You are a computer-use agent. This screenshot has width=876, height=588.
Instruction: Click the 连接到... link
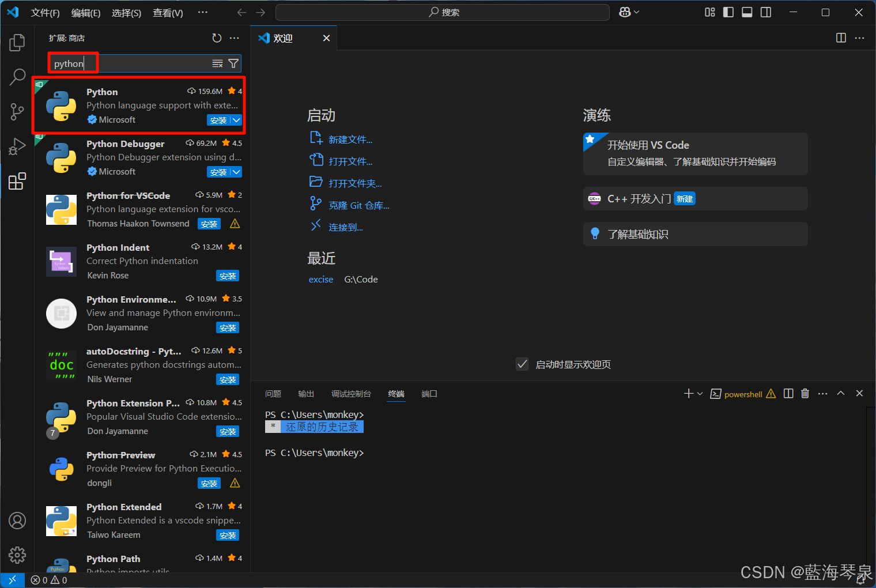point(346,227)
